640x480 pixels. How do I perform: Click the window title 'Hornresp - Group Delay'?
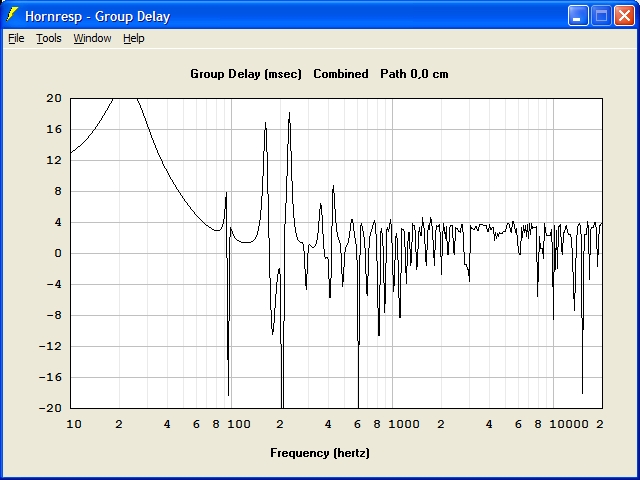[x=98, y=16]
